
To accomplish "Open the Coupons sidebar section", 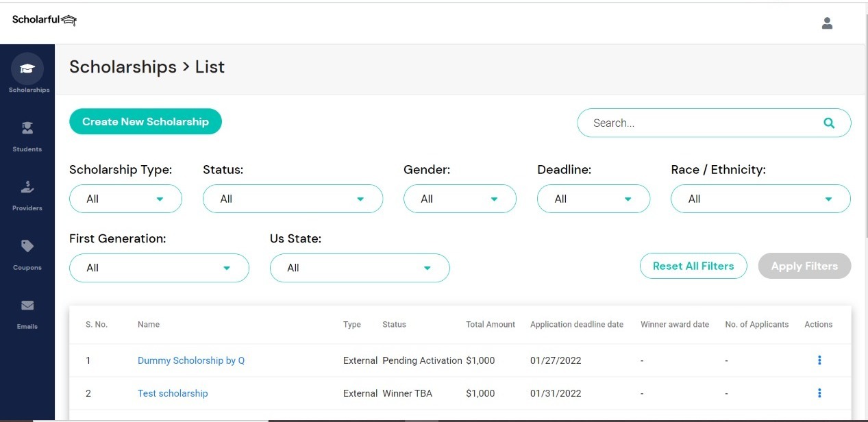I will point(27,247).
